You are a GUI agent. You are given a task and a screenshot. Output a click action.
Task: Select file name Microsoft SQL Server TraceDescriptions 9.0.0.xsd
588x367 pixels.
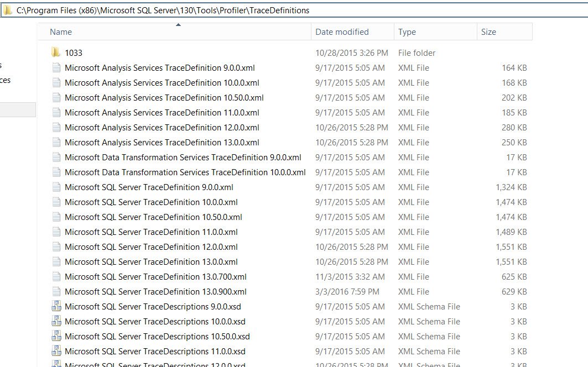(153, 307)
